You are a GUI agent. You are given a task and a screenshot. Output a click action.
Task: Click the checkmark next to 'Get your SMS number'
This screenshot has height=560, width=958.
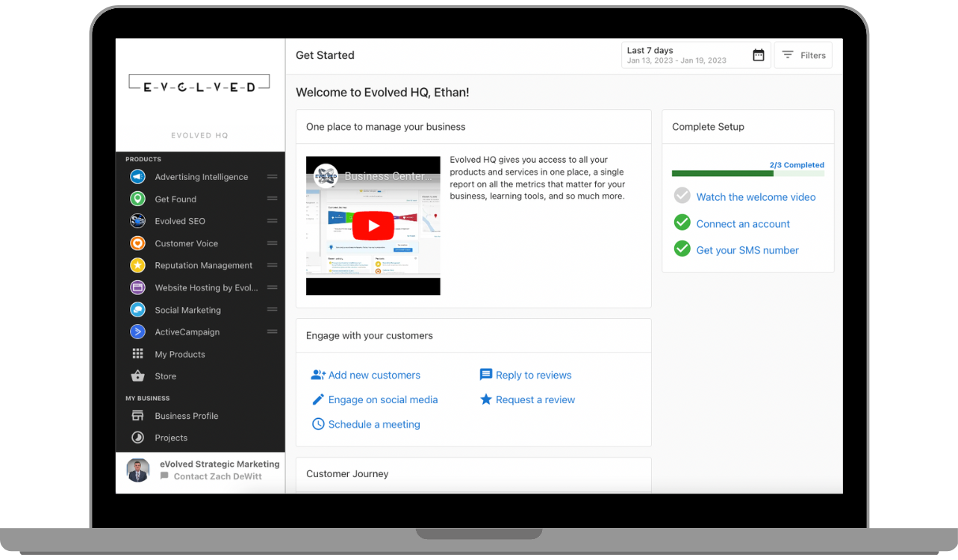point(682,249)
